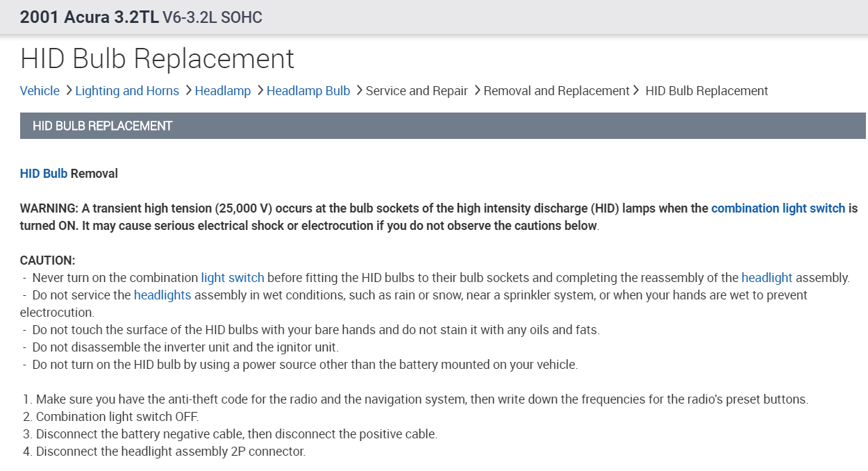Click the chevron after Lighting and Horns
868x471 pixels.
187,90
